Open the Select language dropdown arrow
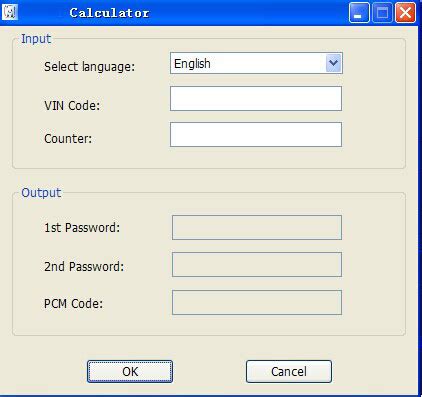This screenshot has height=397, width=422. click(333, 63)
